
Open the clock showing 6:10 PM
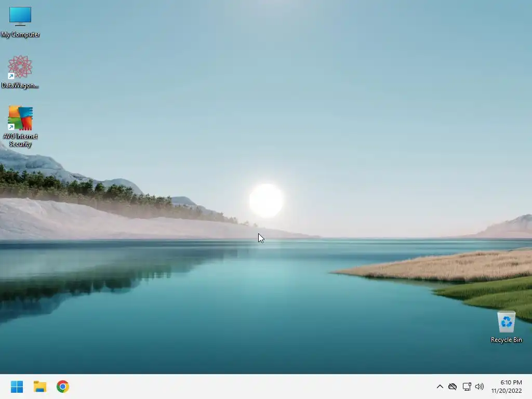[507, 387]
